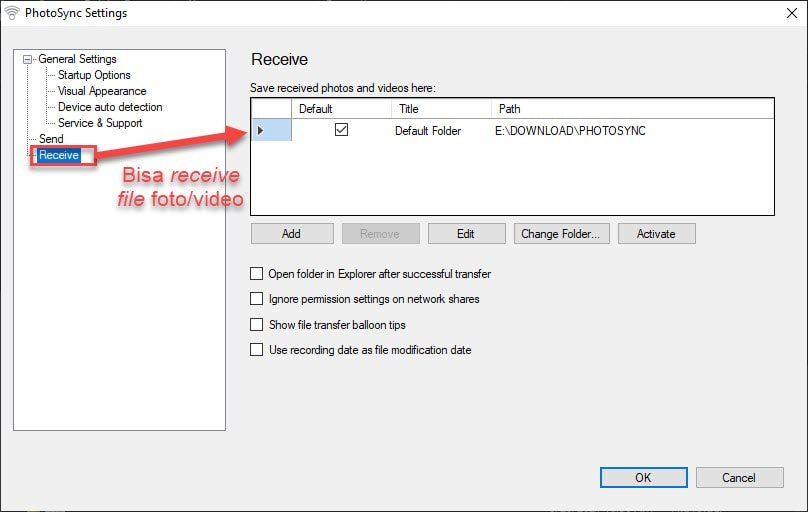Enable Ignore permission settings on network shares
Image resolution: width=808 pixels, height=512 pixels.
(256, 299)
